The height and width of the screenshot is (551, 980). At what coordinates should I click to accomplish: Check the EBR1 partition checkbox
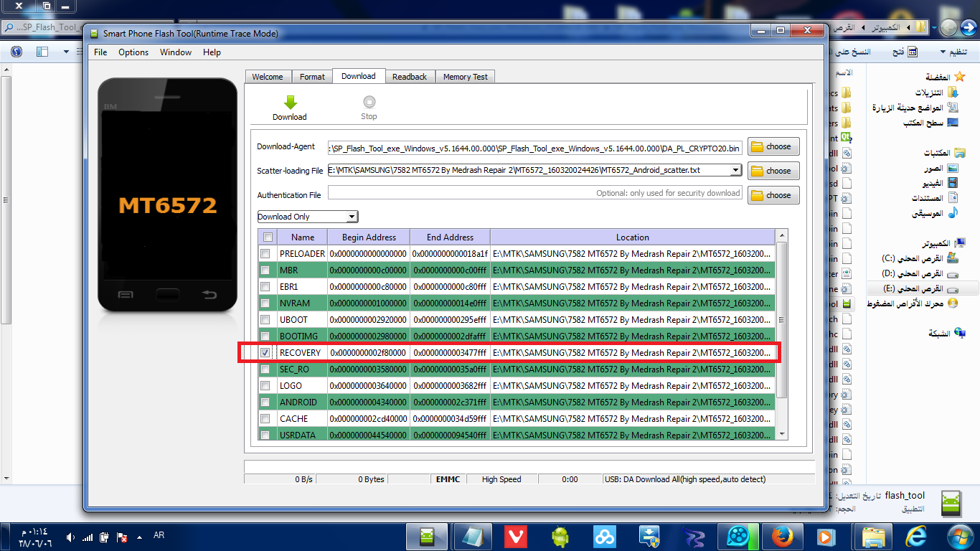[x=265, y=287]
